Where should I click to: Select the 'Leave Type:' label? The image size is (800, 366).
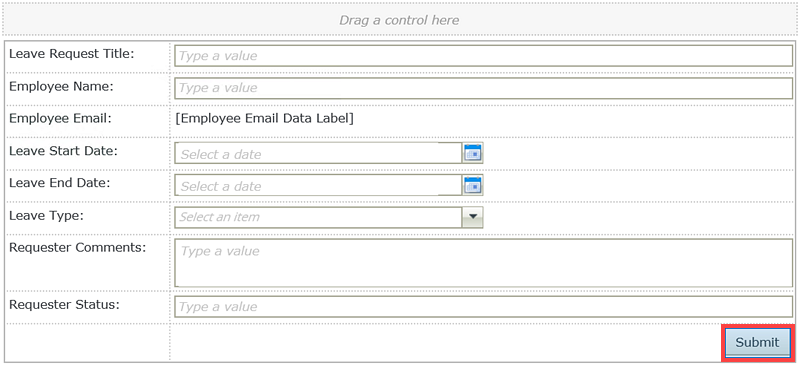point(46,215)
